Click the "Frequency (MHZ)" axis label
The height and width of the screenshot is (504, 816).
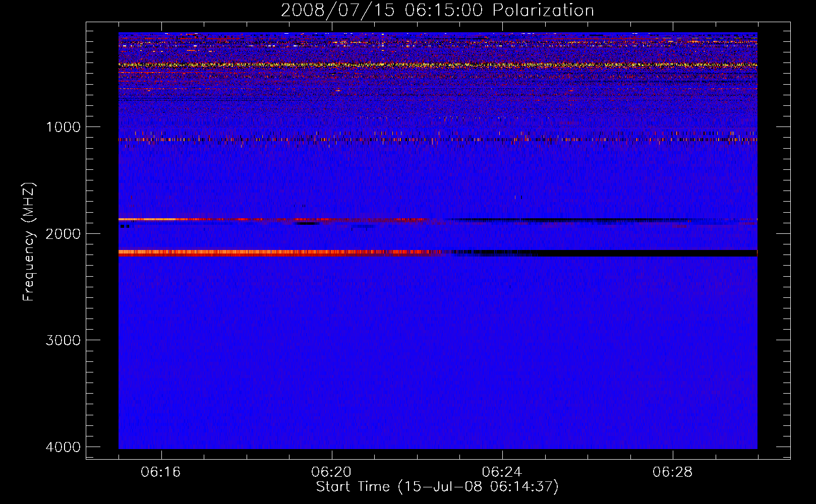[x=29, y=242]
